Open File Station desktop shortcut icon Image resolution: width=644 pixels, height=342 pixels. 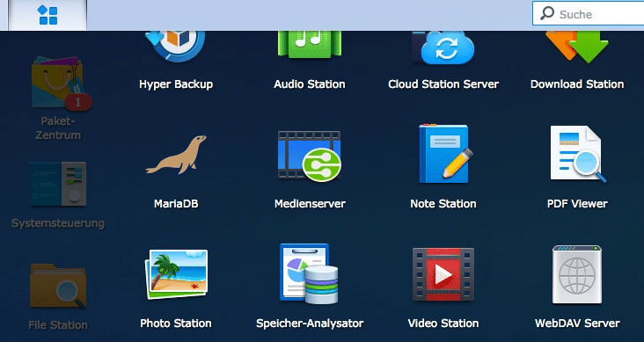pos(58,286)
